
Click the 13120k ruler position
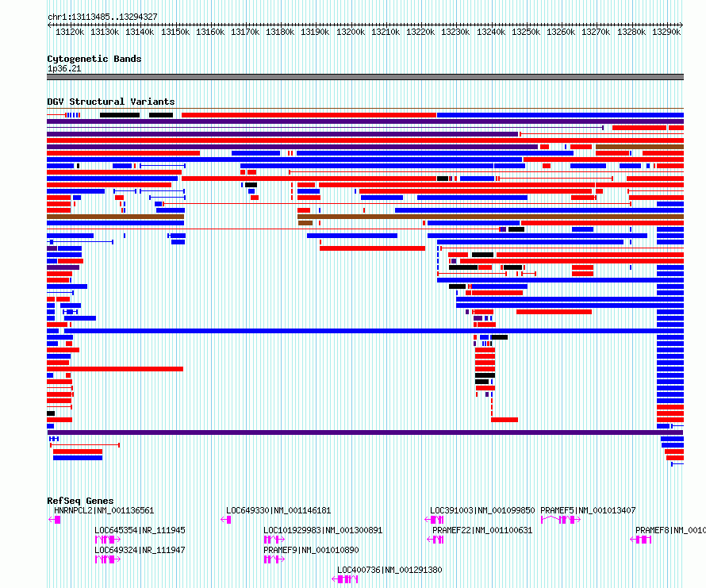coord(70,32)
